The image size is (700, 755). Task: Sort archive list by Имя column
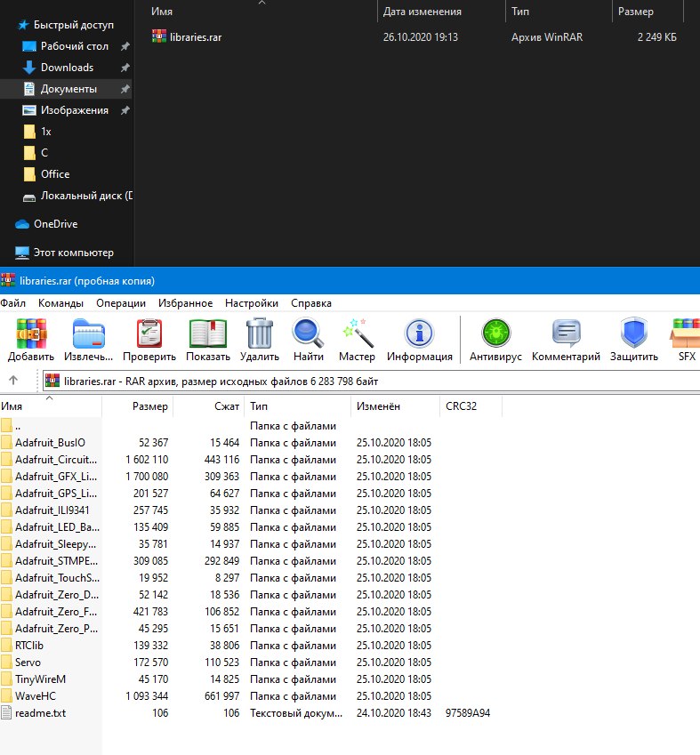(51, 406)
